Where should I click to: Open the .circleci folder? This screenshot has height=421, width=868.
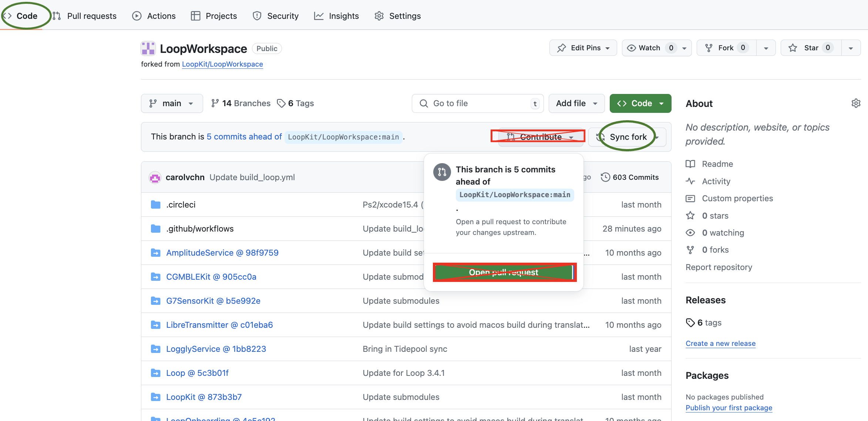click(181, 205)
